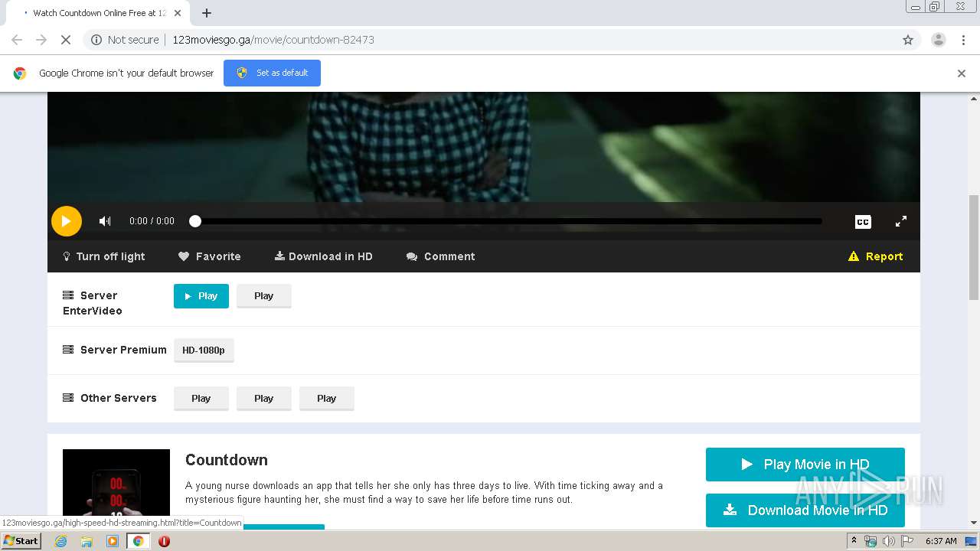Add movie to Favorite
This screenshot has height=551, width=980.
(210, 256)
